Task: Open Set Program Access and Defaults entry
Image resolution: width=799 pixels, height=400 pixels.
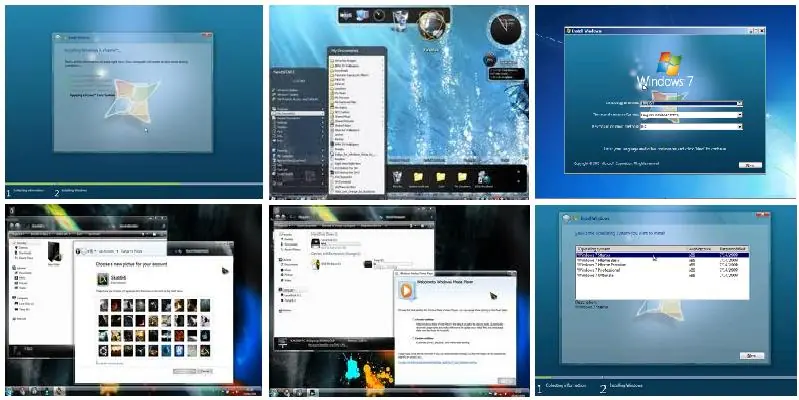Action: tap(297, 99)
